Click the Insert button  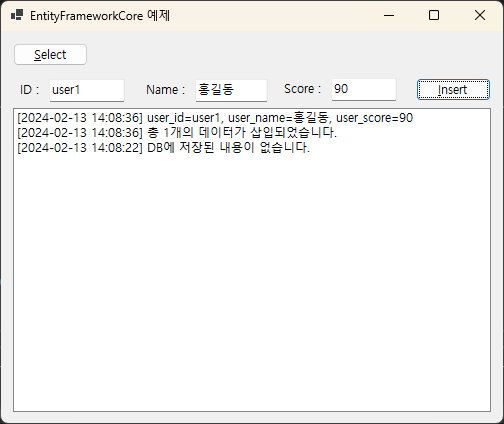pyautogui.click(x=453, y=89)
